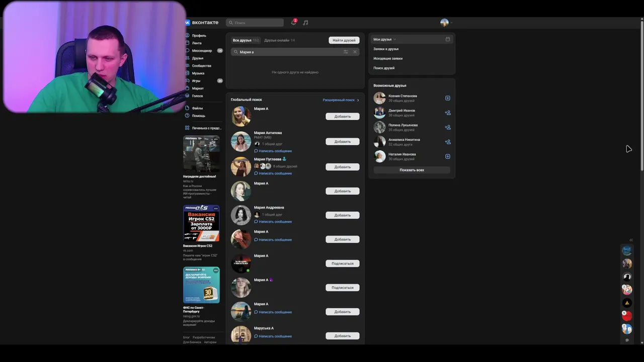Switch to Друзья онлайн tab
Viewport: 644px width, 362px height.
pyautogui.click(x=279, y=40)
